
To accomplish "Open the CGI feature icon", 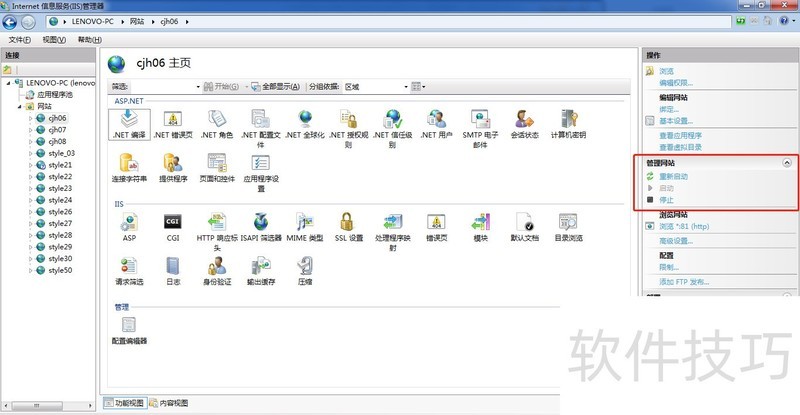I will click(x=173, y=227).
